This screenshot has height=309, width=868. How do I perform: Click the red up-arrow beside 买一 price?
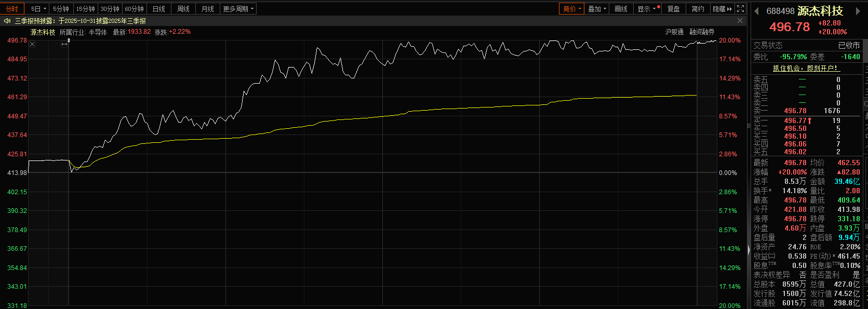[x=810, y=120]
